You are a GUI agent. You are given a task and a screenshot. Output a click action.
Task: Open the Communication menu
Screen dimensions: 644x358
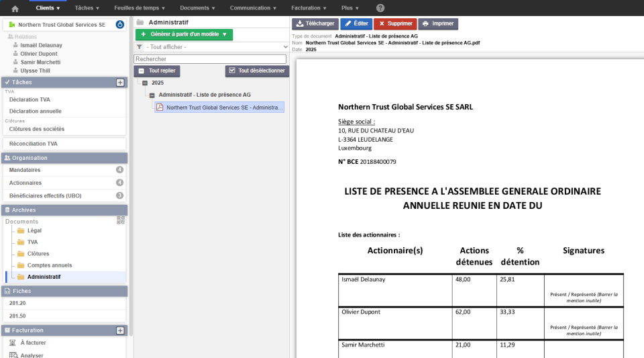click(x=253, y=8)
